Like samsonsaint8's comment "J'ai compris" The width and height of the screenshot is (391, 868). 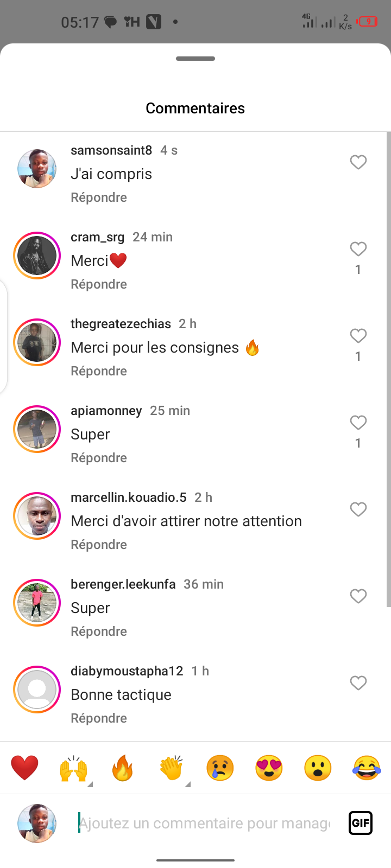click(x=358, y=162)
